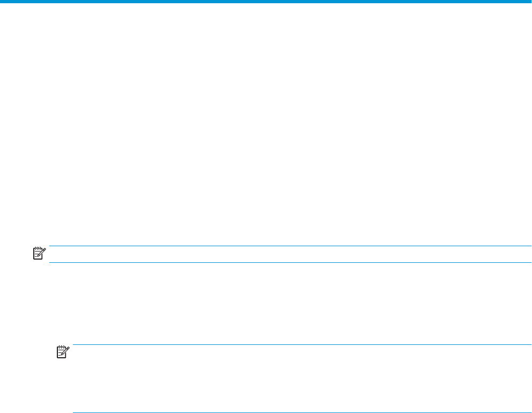Click inside the lower indented note box
Viewport: 532px width, 413px height.
300,379
